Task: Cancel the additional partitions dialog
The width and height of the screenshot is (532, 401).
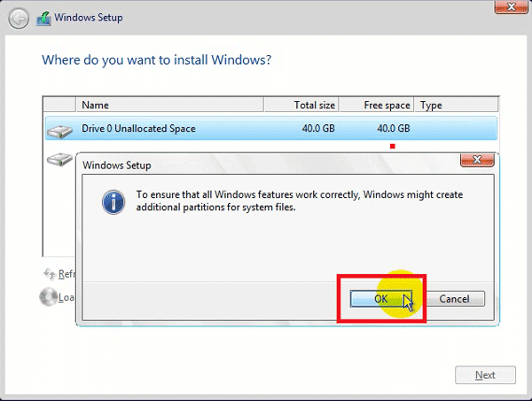Action: (x=454, y=299)
